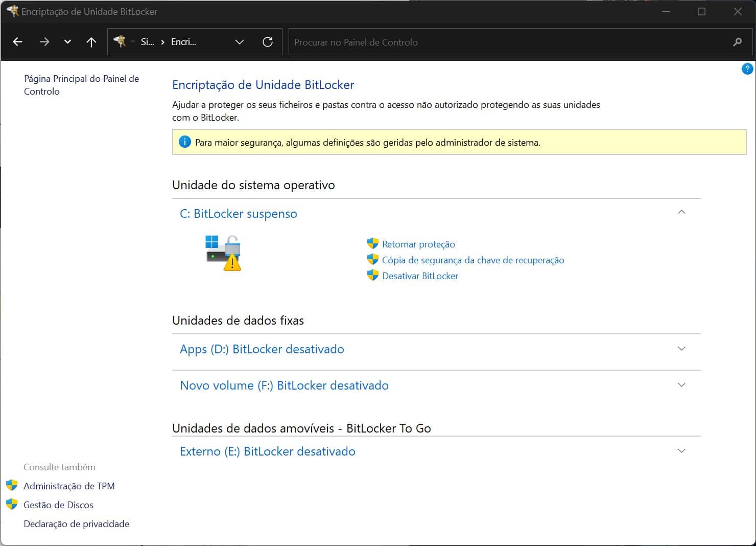
Task: Collapse the C: BitLocker suspenso section
Action: pyautogui.click(x=681, y=212)
